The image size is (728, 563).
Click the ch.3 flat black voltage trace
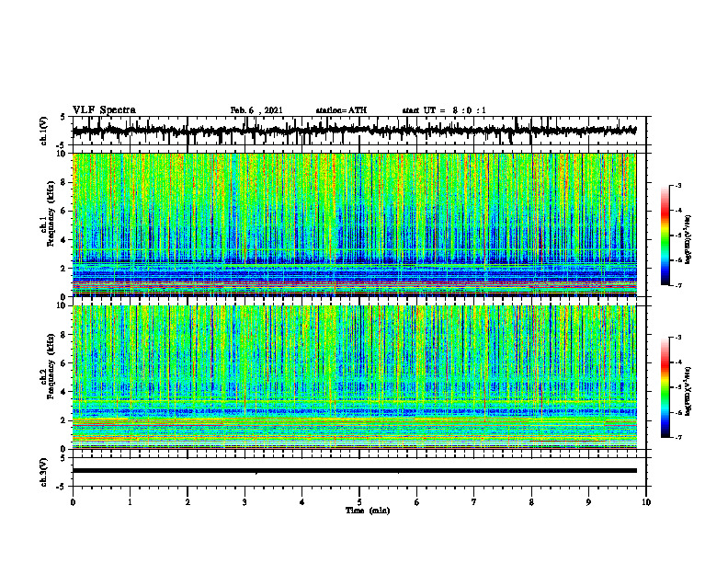tap(354, 471)
